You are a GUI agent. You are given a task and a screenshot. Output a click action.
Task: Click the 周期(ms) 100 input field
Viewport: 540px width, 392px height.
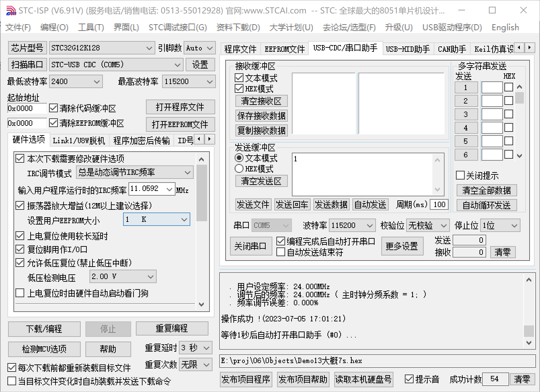(439, 204)
